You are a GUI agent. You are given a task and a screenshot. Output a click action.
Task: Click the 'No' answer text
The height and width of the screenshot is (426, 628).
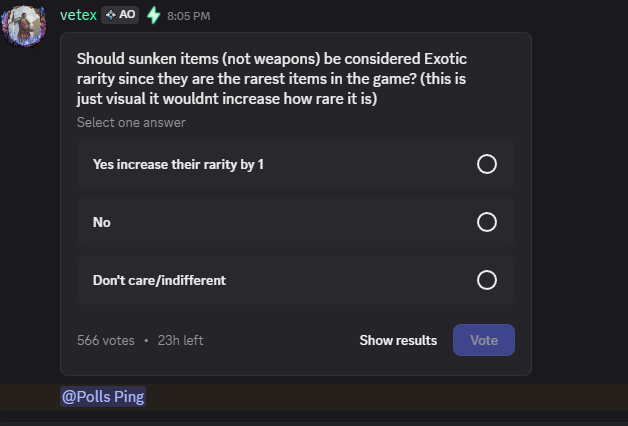click(x=101, y=222)
